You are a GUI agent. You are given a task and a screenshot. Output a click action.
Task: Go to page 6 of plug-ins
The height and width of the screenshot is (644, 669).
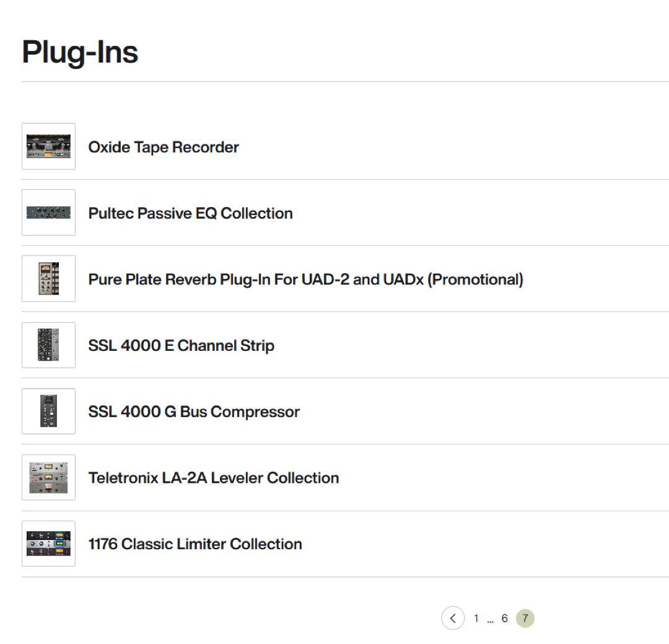505,618
